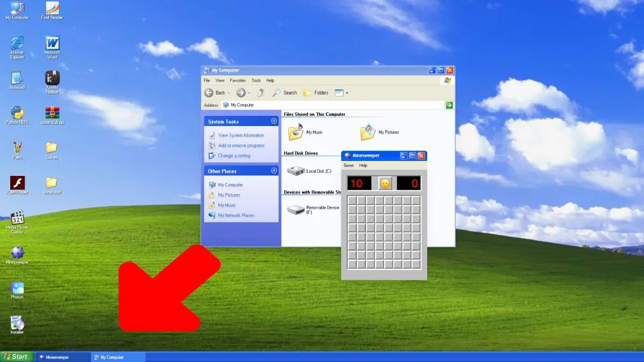Select the Photon desktop icon
The width and height of the screenshot is (644, 362).
17,290
